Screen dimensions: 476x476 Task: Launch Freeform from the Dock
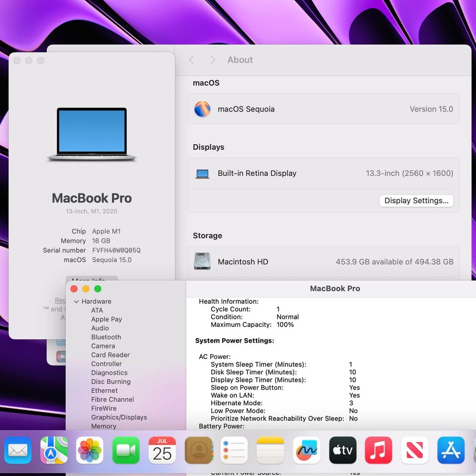point(306,450)
